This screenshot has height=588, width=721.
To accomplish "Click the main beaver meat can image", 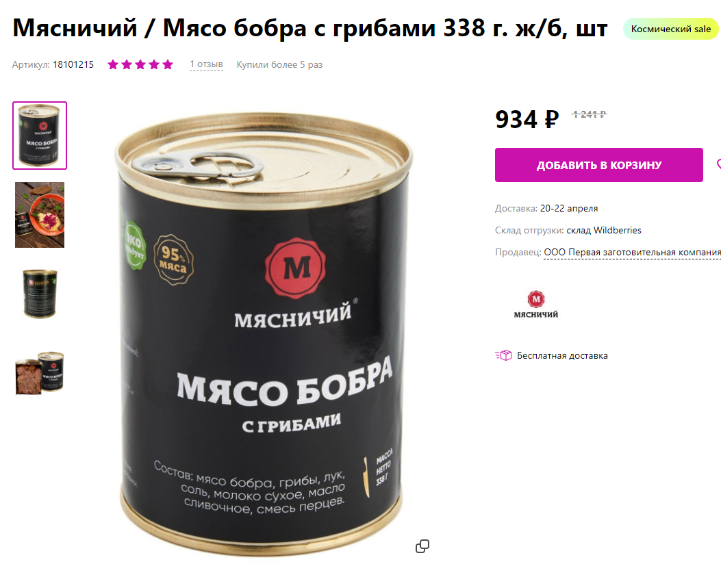I will (x=263, y=333).
